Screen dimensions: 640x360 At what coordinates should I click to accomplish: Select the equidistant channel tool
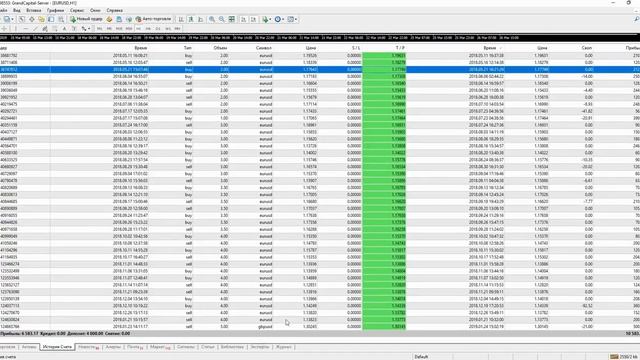45,29
